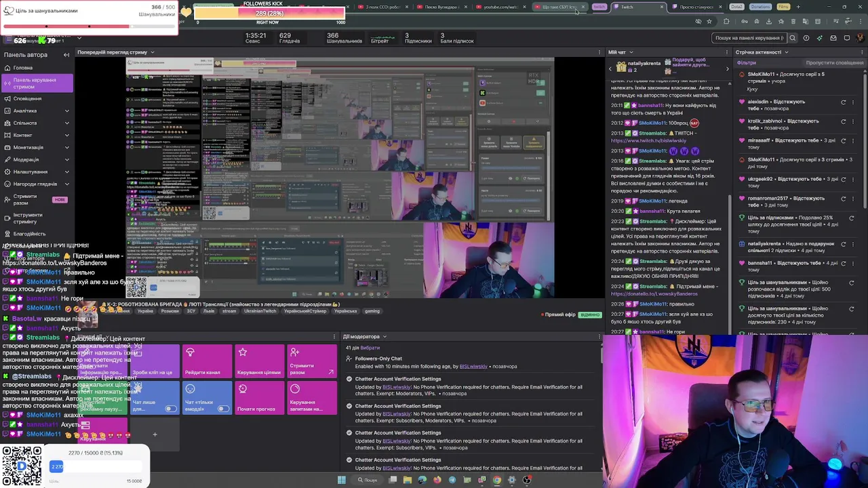The width and height of the screenshot is (868, 488).
Task: Switch to the Films tab group
Action: [783, 7]
